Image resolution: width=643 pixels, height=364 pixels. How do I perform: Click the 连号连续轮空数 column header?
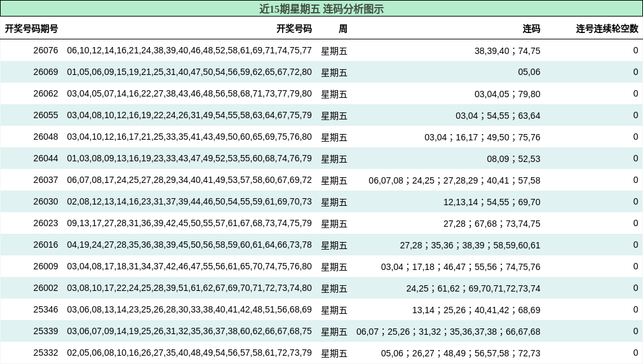tap(607, 29)
